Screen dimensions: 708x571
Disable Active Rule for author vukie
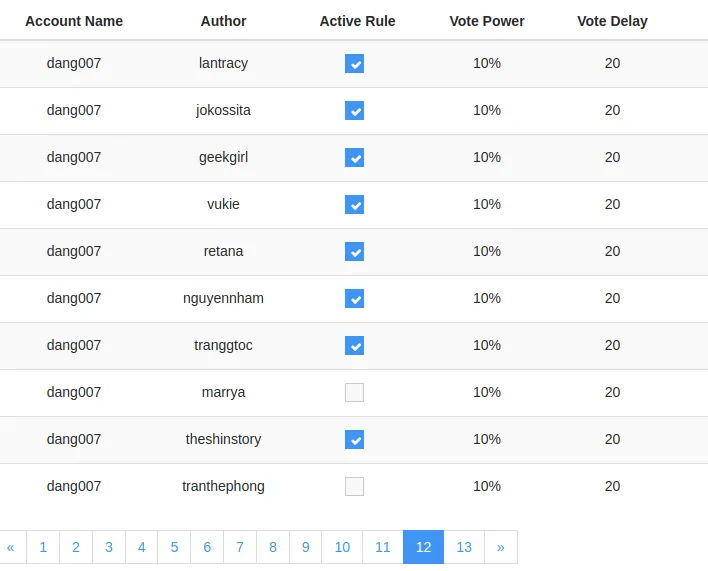pos(354,204)
